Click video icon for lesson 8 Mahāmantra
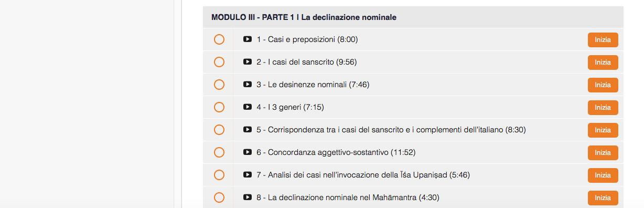Image resolution: width=644 pixels, height=208 pixels. (x=248, y=197)
